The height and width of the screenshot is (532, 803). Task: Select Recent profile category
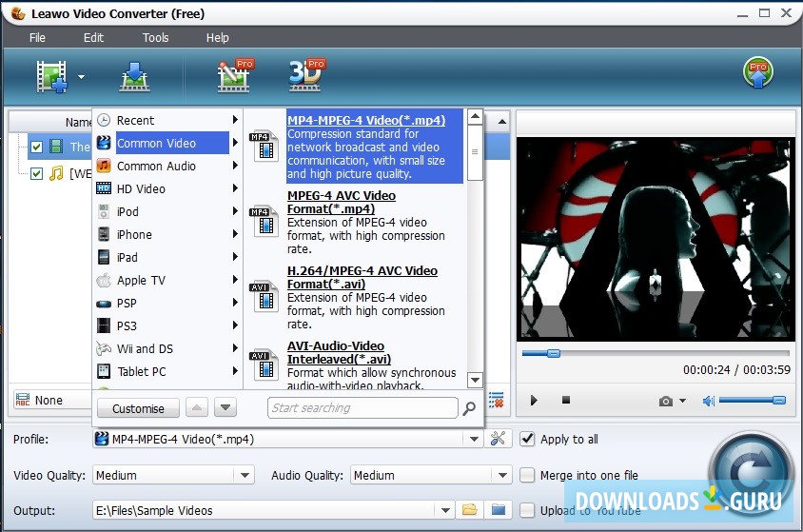(x=167, y=120)
